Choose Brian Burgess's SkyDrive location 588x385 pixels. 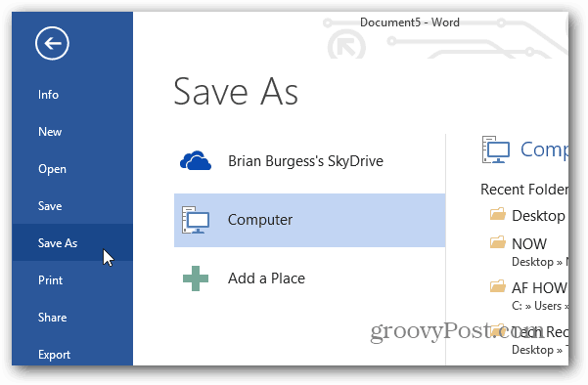(x=310, y=161)
